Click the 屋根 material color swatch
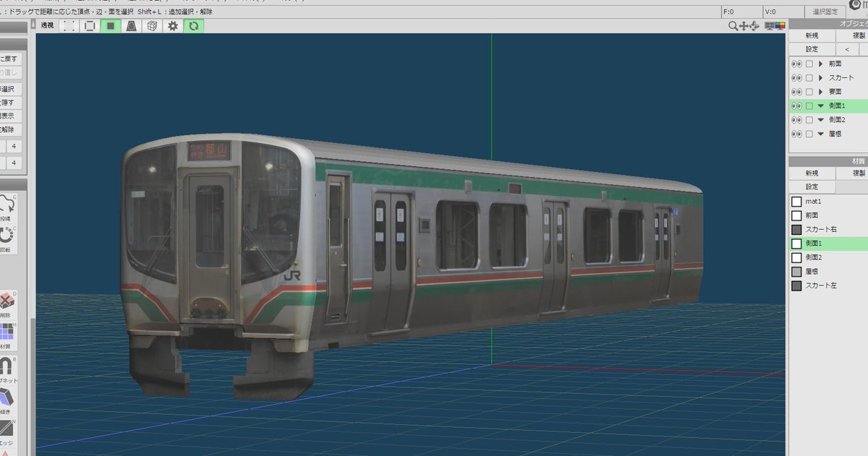The image size is (868, 456). pos(796,272)
